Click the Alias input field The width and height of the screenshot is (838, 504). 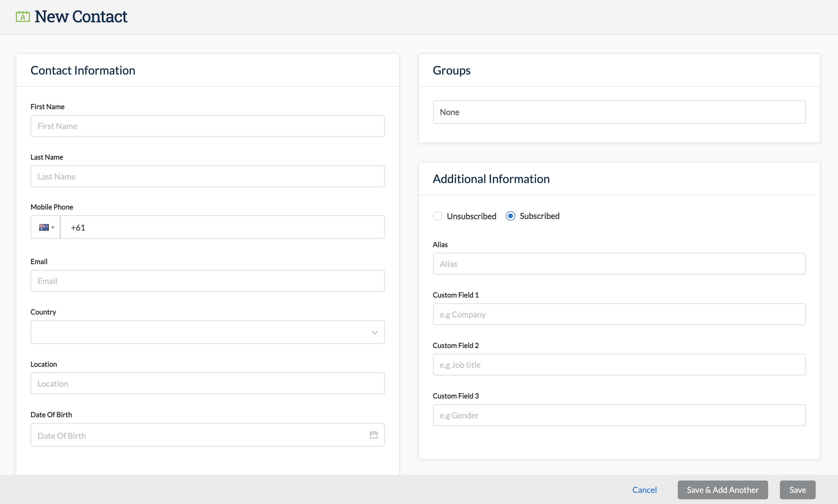pyautogui.click(x=619, y=264)
